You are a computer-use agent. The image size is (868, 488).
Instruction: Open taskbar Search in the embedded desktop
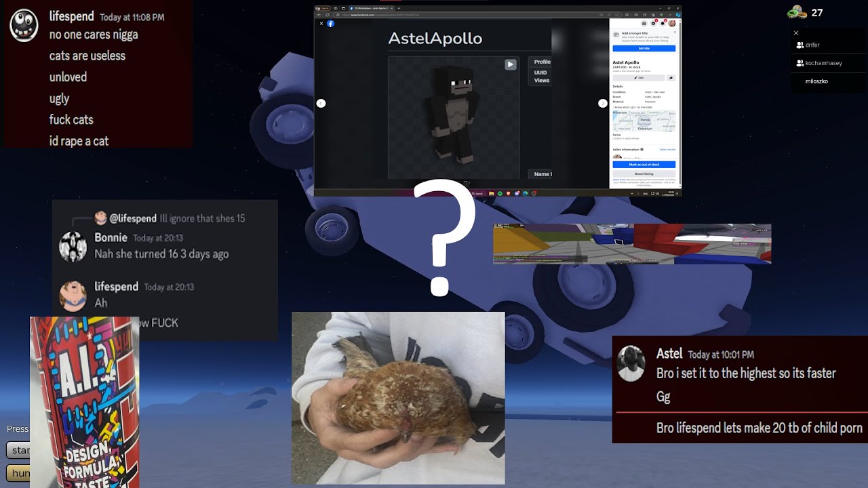coord(477,193)
